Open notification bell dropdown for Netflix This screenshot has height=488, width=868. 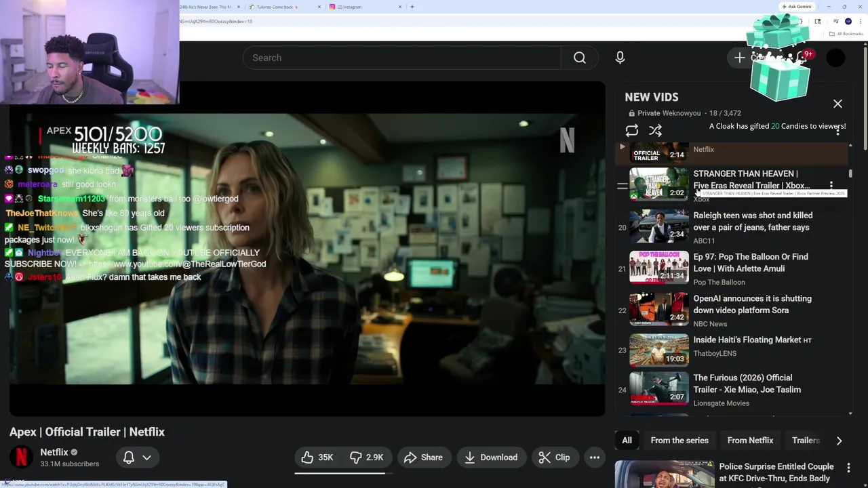(x=138, y=457)
